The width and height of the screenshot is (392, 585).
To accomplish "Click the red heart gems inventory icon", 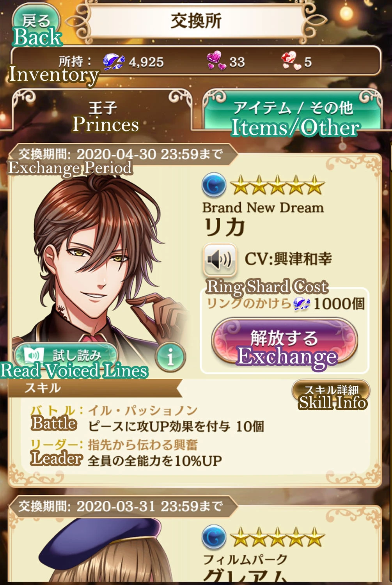I will click(291, 61).
